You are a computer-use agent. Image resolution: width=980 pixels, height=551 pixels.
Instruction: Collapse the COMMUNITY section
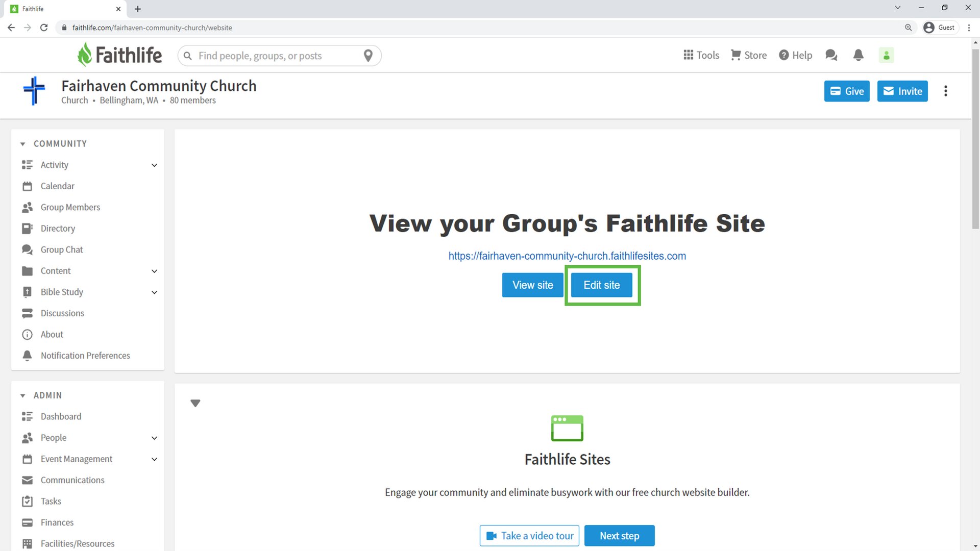[x=22, y=144]
